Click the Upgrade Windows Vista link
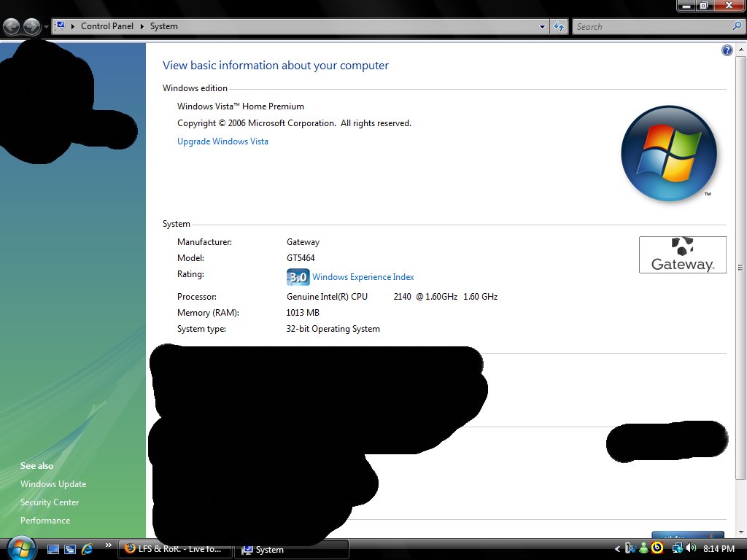Screen dimensions: 747x560 [x=222, y=141]
